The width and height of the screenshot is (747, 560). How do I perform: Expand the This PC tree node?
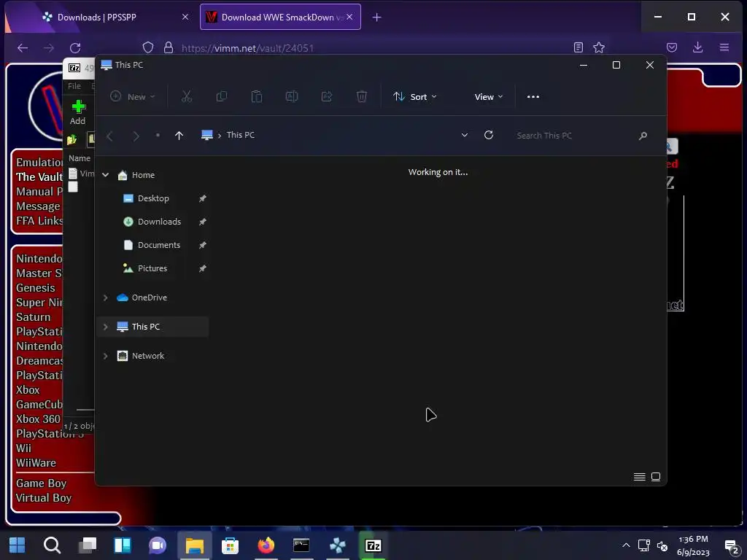(106, 327)
